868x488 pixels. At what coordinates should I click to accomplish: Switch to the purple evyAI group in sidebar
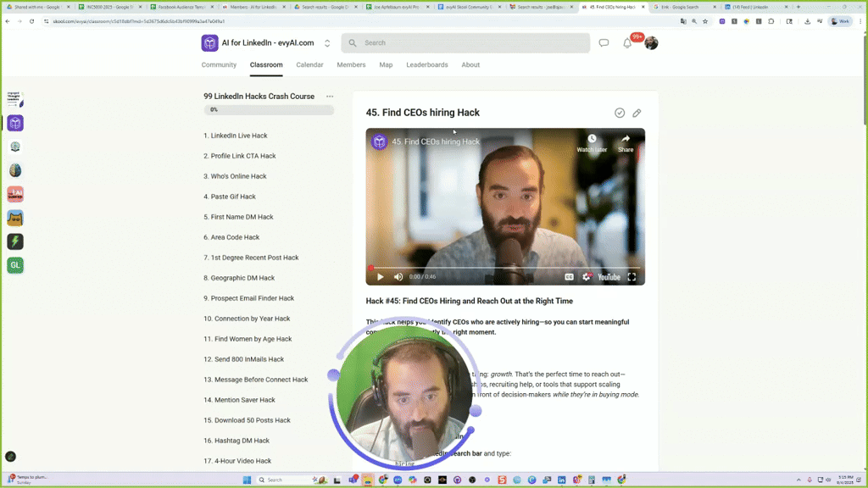coord(15,123)
